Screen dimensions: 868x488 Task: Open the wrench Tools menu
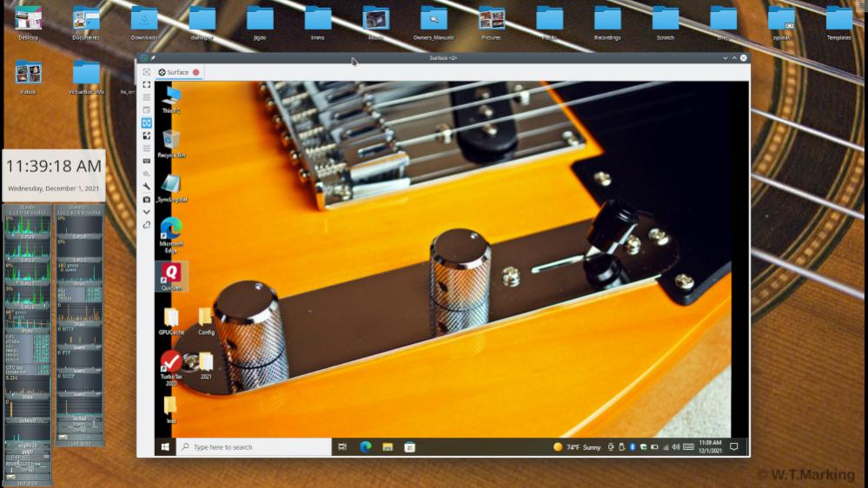[x=146, y=186]
